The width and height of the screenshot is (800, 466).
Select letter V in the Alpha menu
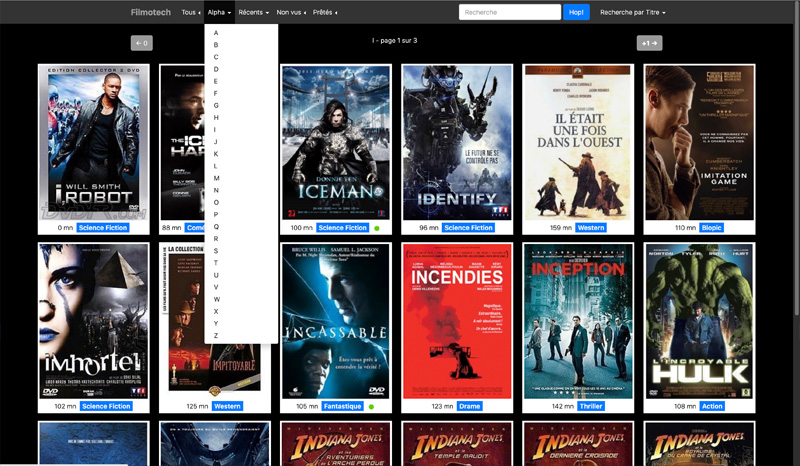coord(241,287)
